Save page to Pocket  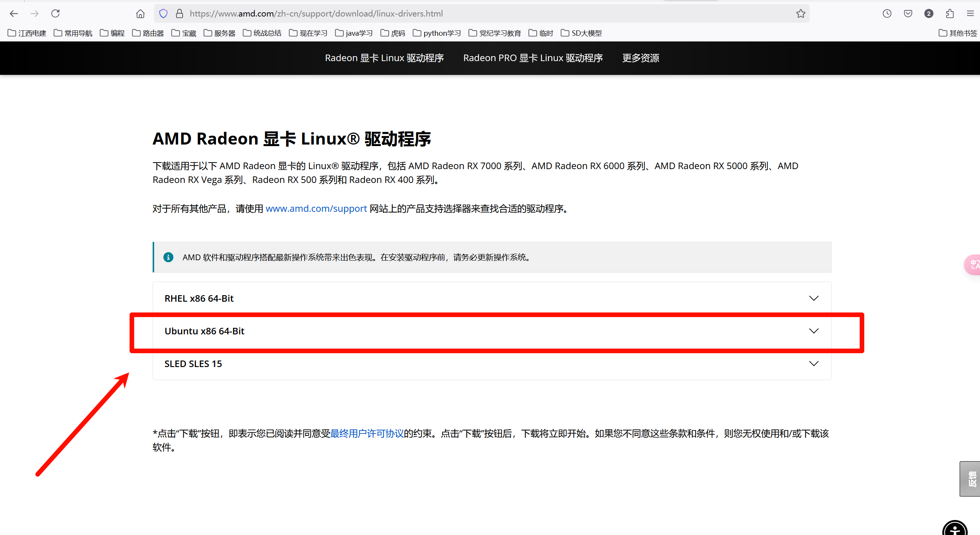[x=908, y=13]
